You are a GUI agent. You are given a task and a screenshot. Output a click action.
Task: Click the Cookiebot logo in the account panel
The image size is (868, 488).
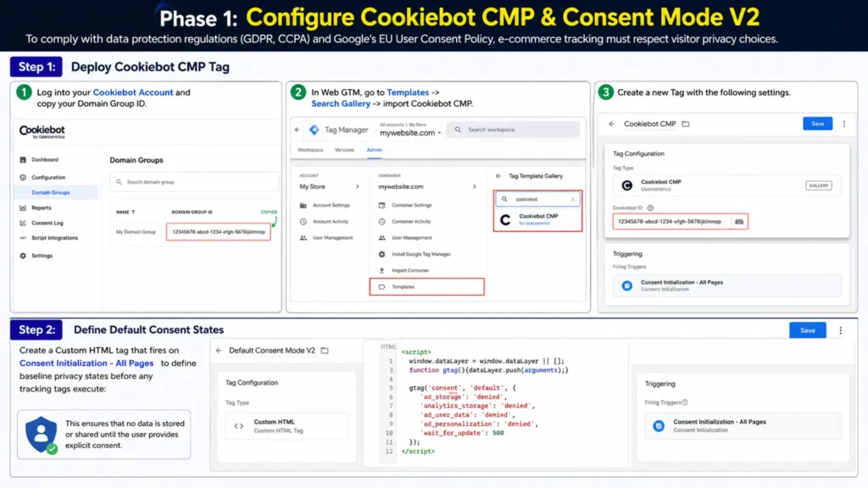pos(42,131)
